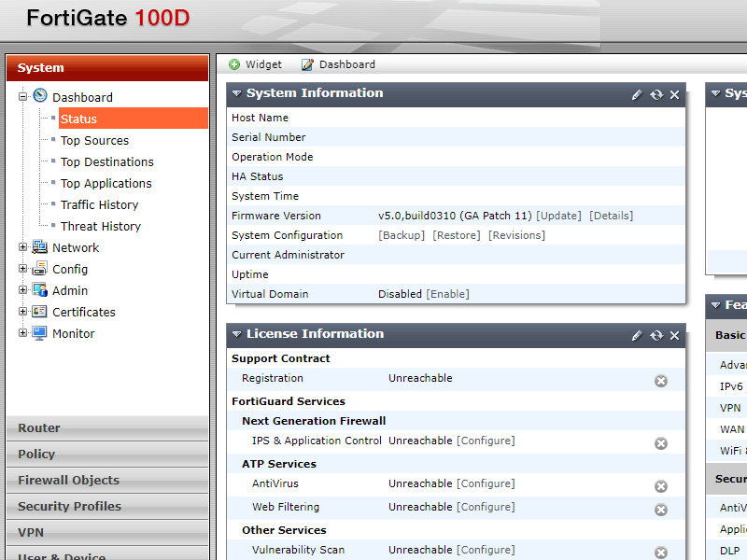Screen dimensions: 747x560
Task: Click the Registration unreachable status icon
Action: [660, 380]
